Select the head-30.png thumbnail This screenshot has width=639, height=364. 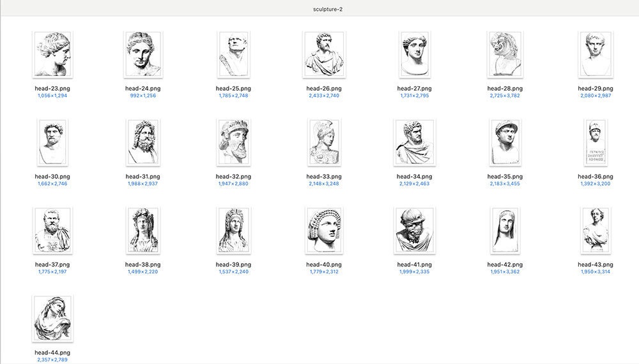52,142
